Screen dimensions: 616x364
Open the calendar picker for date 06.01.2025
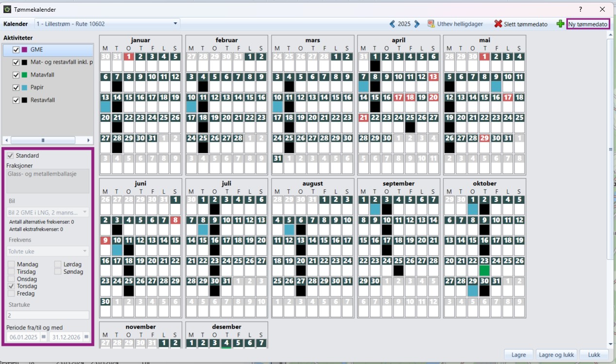[43, 336]
